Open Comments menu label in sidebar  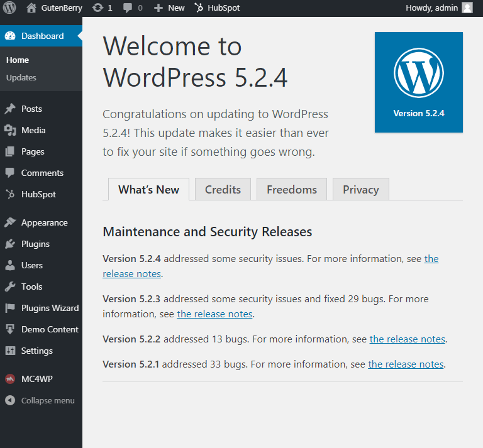pyautogui.click(x=43, y=173)
